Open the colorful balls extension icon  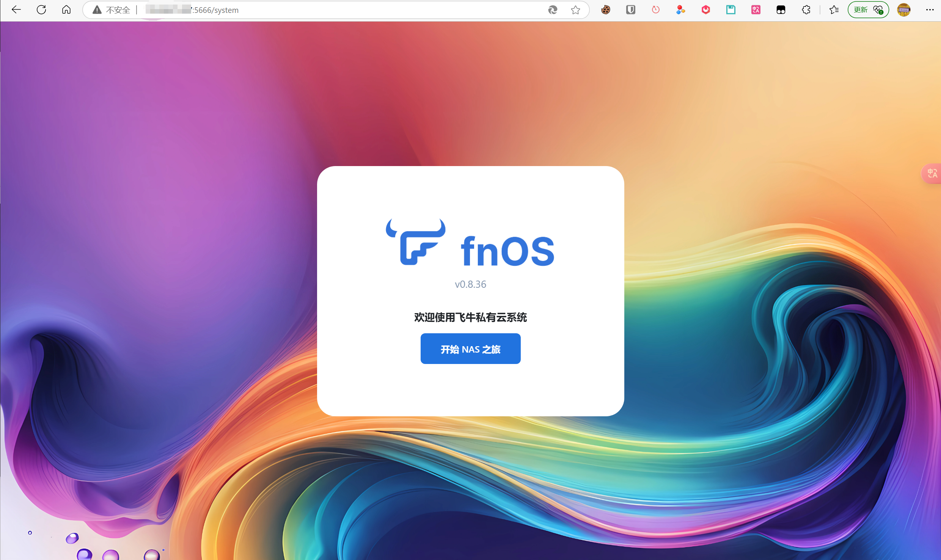point(681,10)
